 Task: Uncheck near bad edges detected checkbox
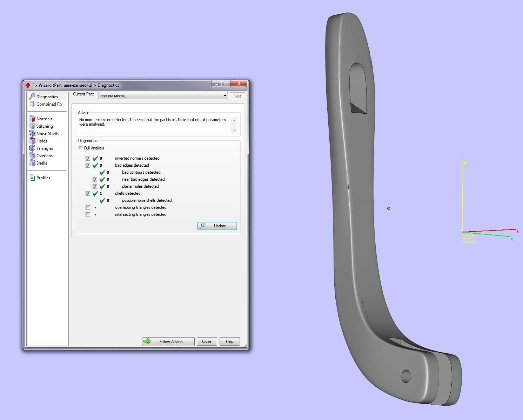95,179
